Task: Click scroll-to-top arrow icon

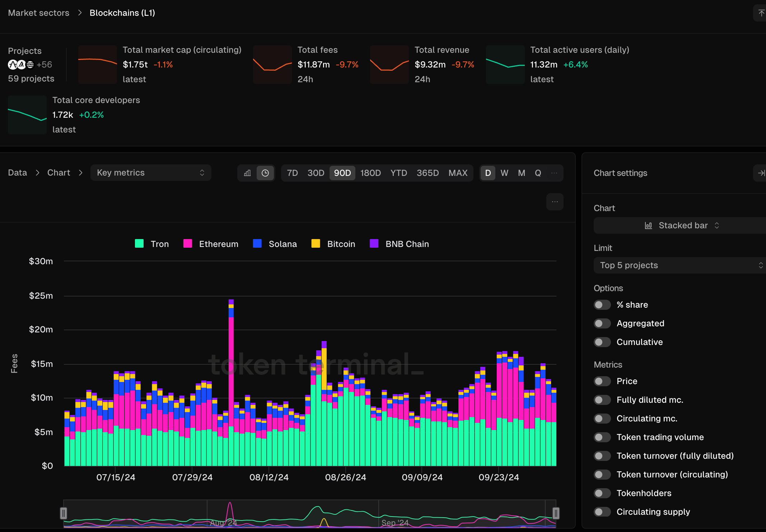Action: tap(761, 13)
